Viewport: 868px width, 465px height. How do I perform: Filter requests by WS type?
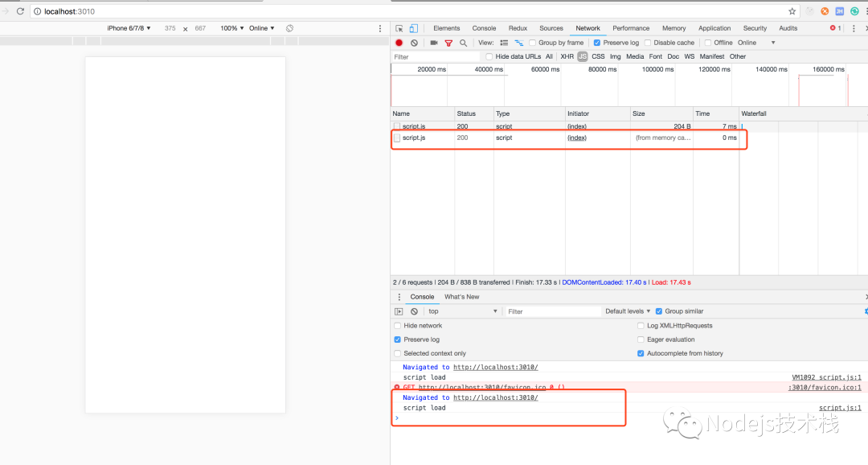click(690, 56)
